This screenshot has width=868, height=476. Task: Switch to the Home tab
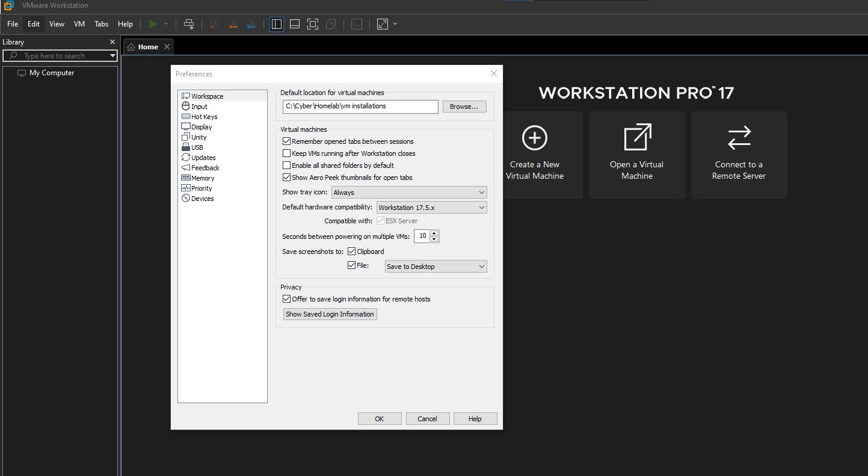(x=147, y=46)
